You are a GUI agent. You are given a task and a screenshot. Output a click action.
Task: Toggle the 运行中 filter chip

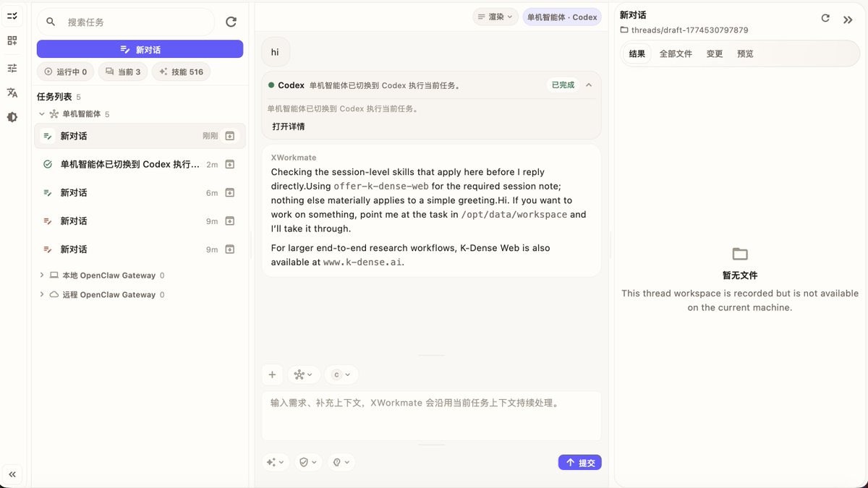point(65,72)
